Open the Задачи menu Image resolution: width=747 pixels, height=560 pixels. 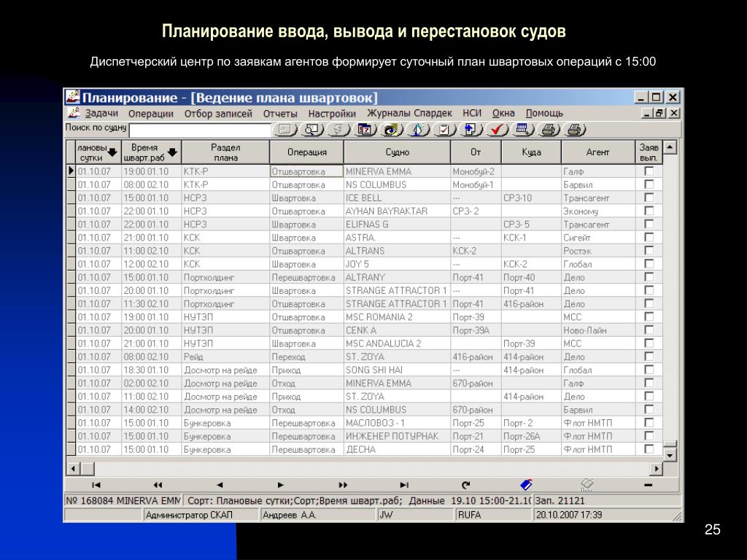coord(101,113)
